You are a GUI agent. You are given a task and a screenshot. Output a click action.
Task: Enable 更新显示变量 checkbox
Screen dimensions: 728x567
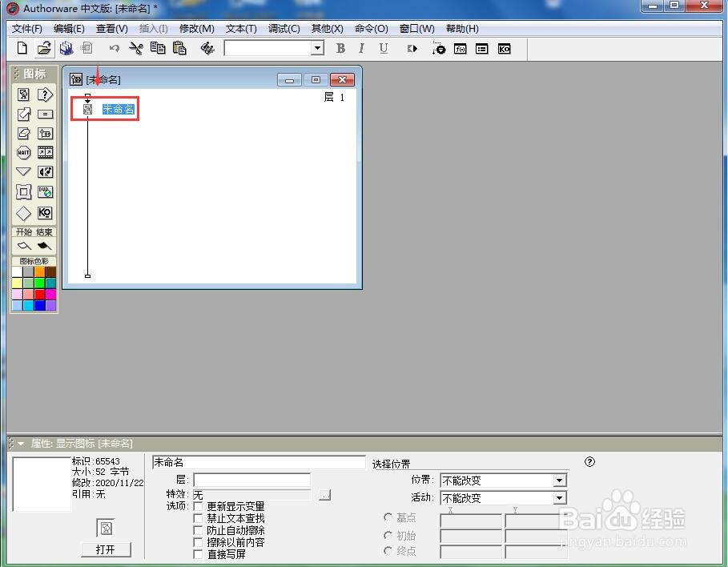199,505
